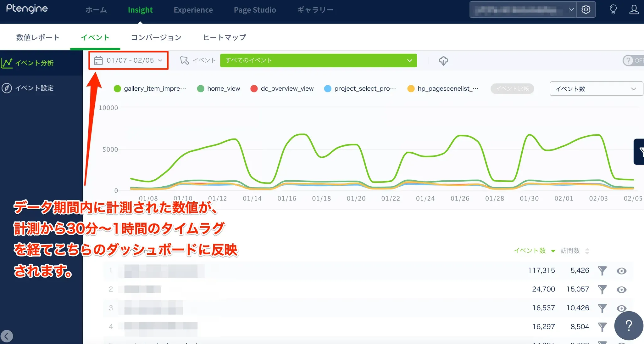This screenshot has width=644, height=344.
Task: Open the 01/07 - 02/05 date range picker
Action: click(128, 60)
